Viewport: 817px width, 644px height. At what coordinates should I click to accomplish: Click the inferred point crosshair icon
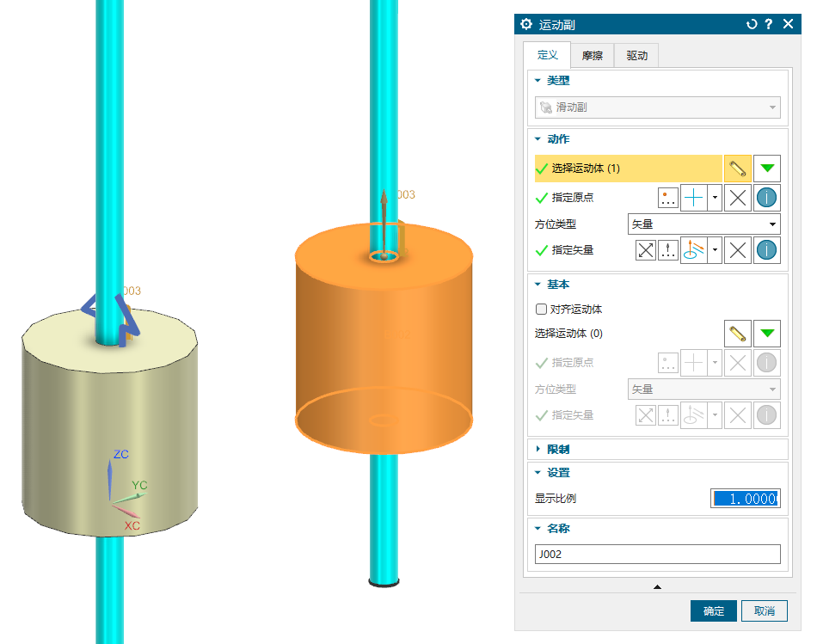click(693, 198)
